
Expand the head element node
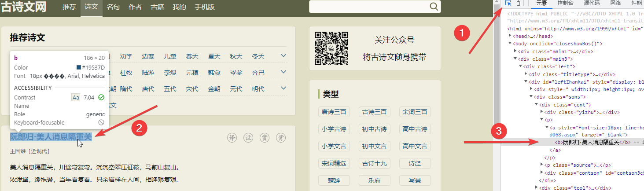(x=510, y=36)
